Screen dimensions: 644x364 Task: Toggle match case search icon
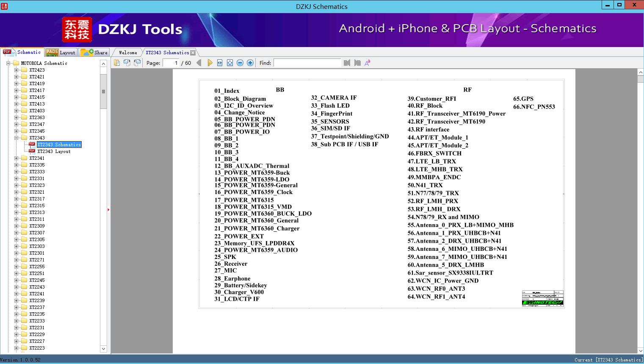368,63
